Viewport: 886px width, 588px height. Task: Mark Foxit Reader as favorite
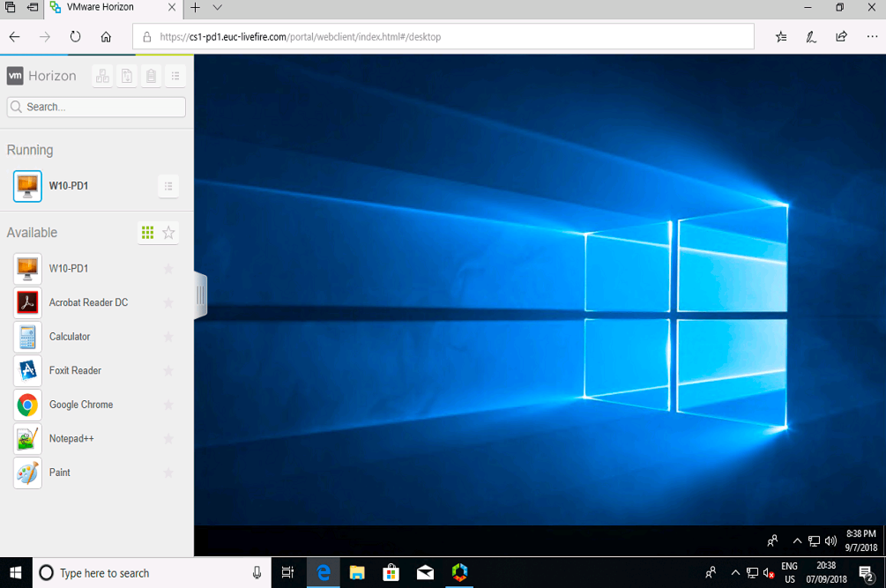click(x=168, y=370)
